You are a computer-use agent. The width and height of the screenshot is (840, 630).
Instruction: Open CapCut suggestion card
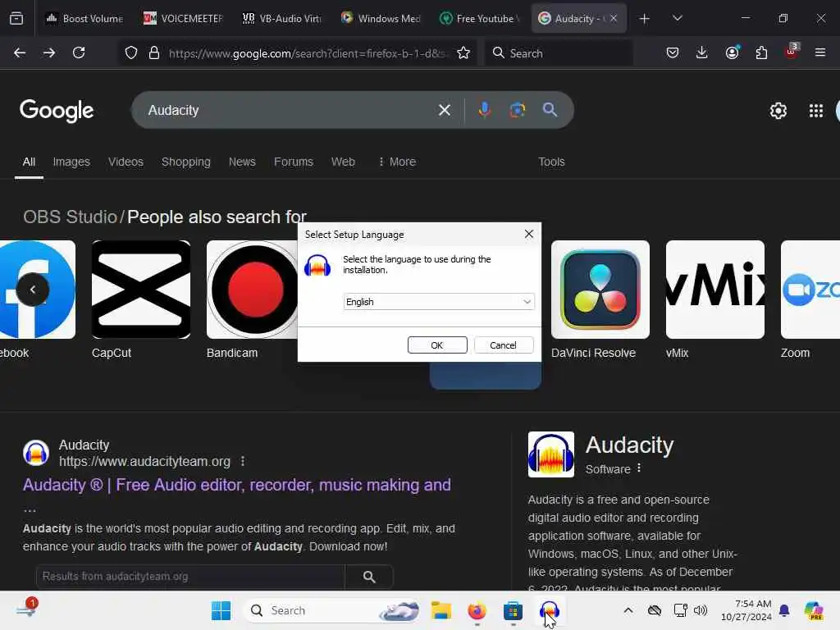click(141, 300)
